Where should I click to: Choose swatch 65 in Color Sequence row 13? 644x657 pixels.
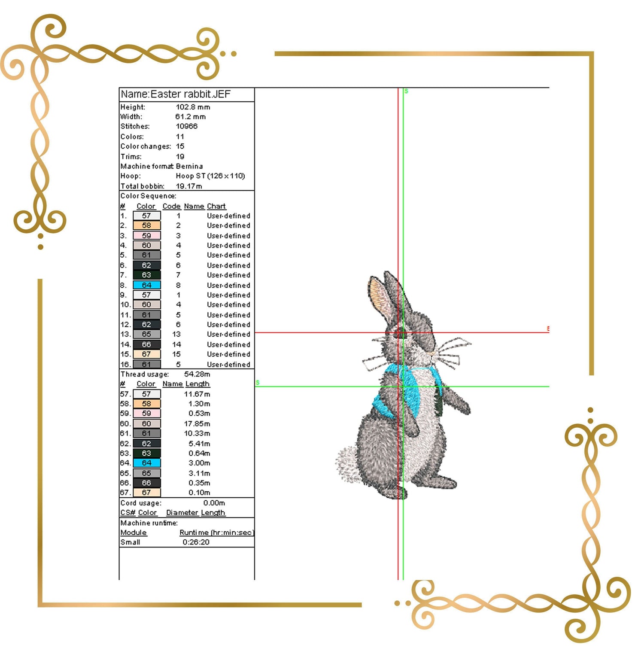pos(147,335)
